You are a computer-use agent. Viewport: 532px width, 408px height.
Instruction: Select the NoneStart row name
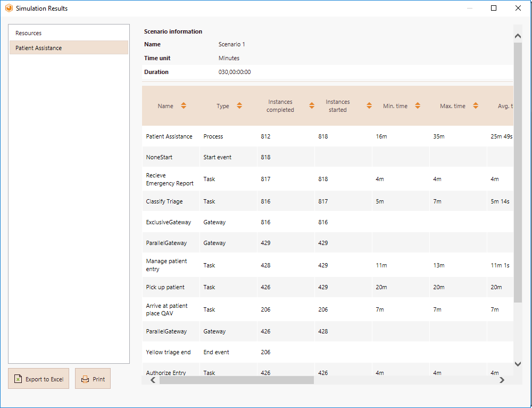[x=159, y=157]
